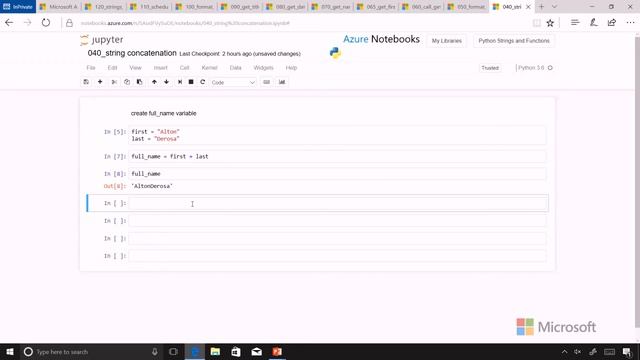Click cell In [5] with first and last
This screenshot has height=360, width=640.
click(x=337, y=135)
